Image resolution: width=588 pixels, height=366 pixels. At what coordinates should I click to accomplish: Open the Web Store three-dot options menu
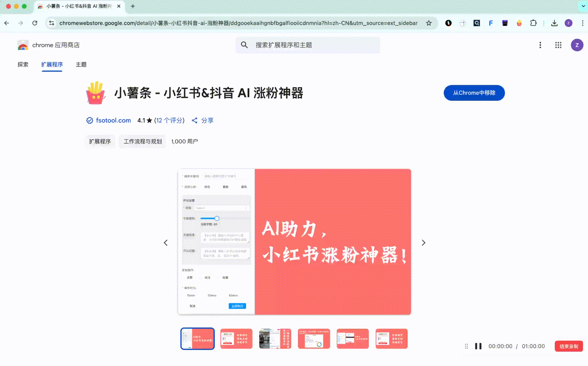(x=540, y=45)
